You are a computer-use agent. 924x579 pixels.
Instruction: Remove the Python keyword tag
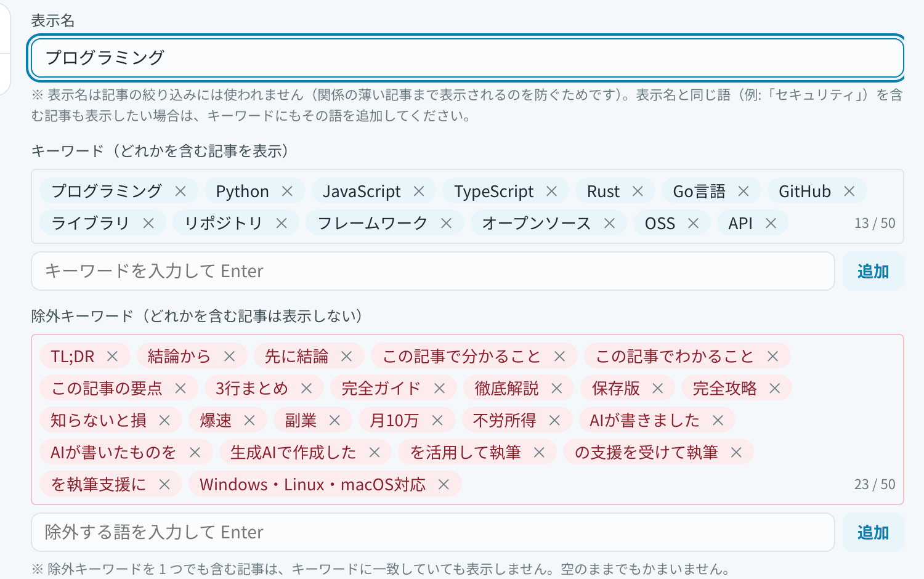[287, 191]
